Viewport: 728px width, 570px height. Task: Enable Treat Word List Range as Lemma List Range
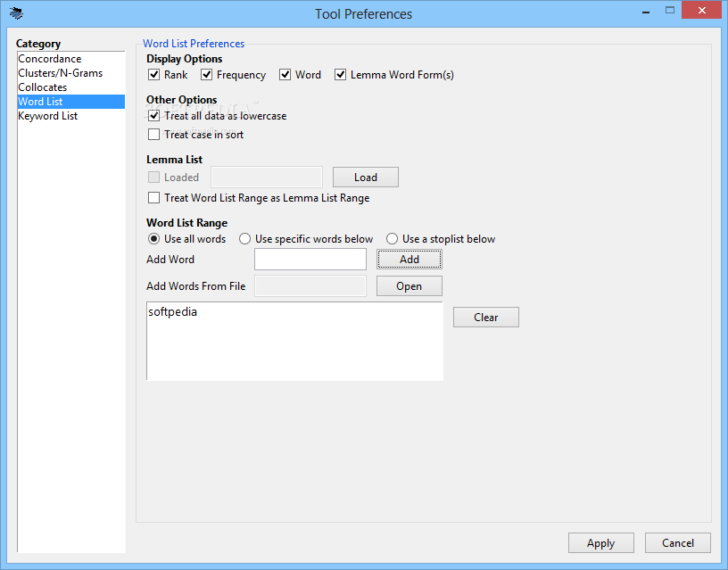point(153,198)
